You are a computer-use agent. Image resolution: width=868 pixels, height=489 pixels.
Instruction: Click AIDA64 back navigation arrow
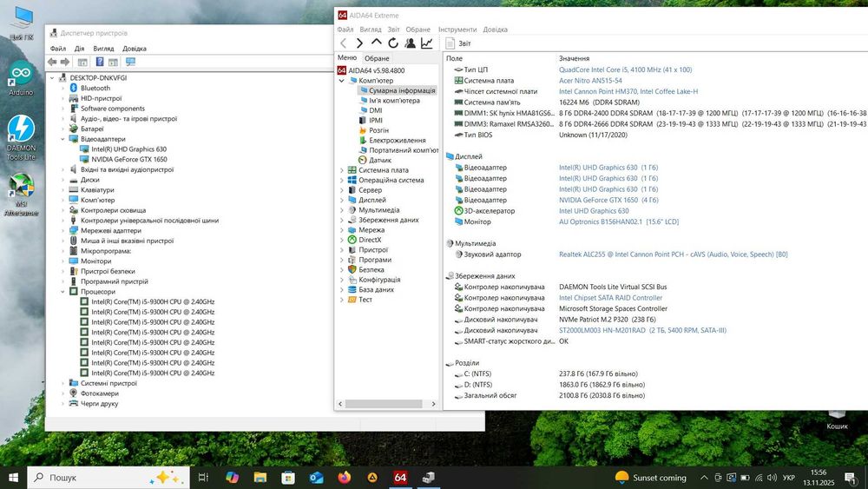pos(343,43)
